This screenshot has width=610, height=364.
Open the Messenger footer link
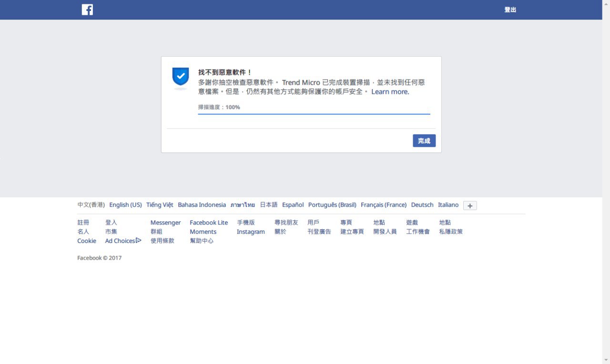click(x=165, y=222)
